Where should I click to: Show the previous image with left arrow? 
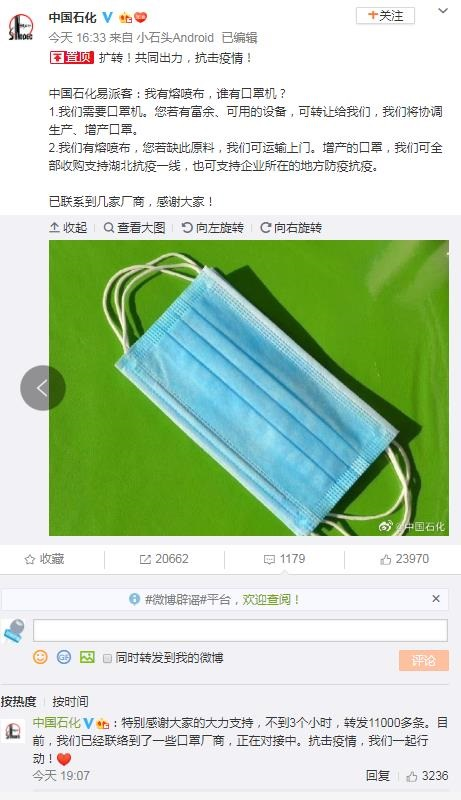(43, 388)
